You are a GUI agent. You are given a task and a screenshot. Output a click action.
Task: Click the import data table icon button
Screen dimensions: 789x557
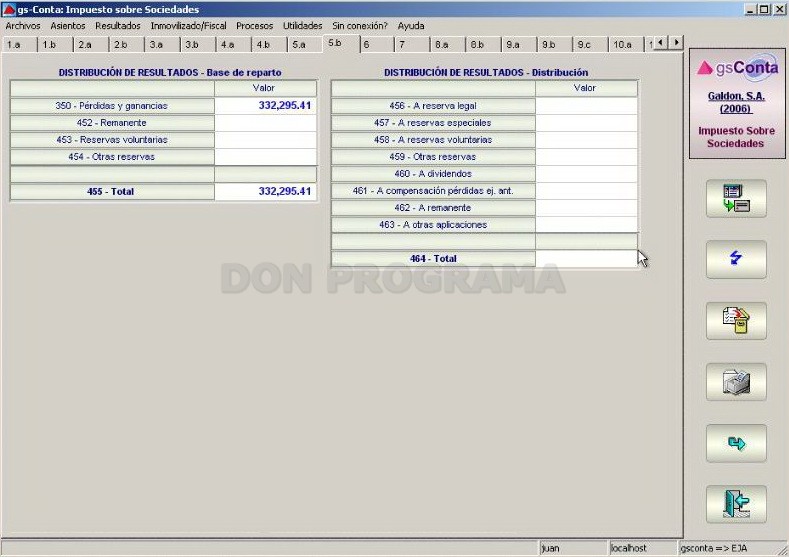click(x=736, y=199)
